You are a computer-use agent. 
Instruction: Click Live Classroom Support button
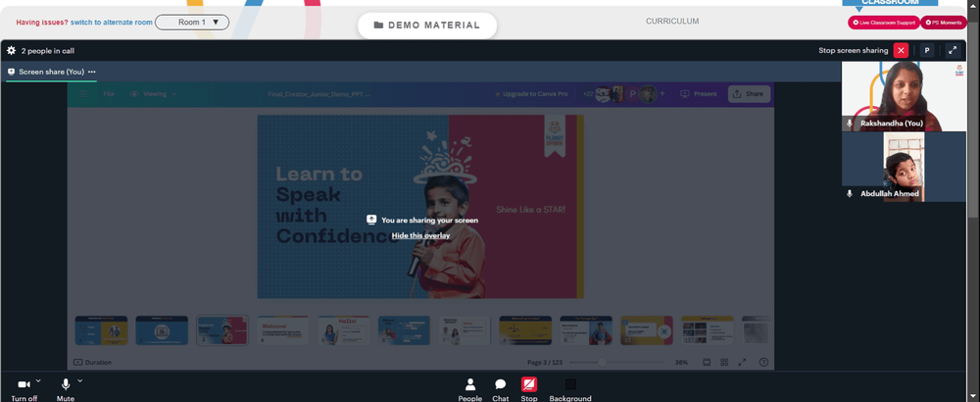(884, 23)
